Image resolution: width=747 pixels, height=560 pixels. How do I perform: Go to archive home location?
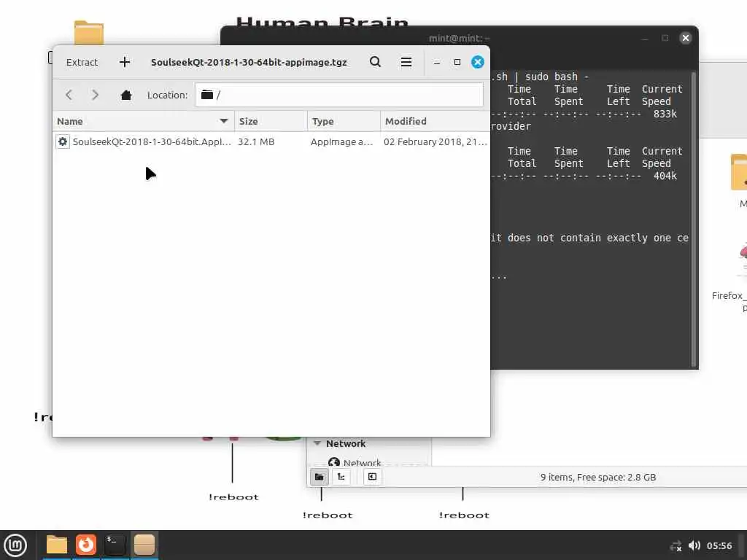click(126, 96)
